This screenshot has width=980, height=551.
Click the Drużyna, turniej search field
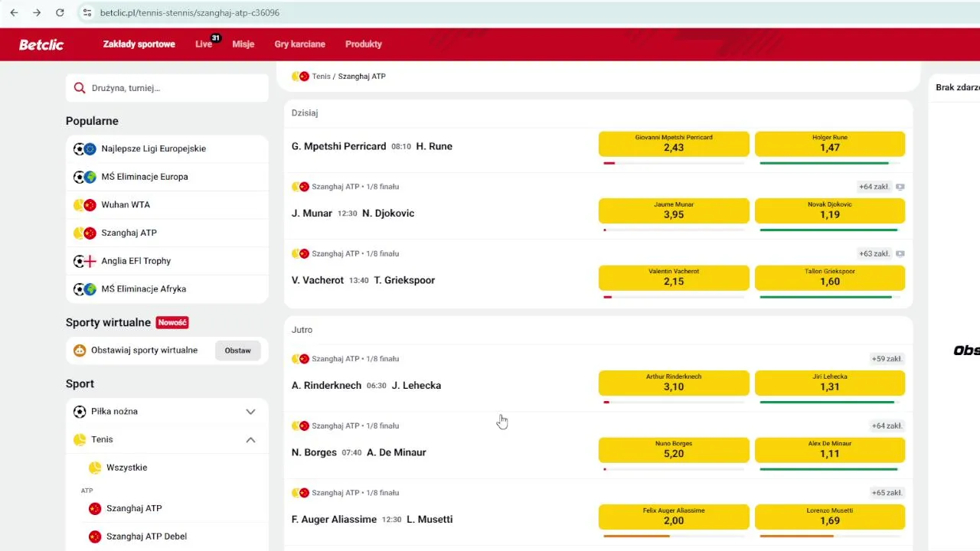(167, 88)
